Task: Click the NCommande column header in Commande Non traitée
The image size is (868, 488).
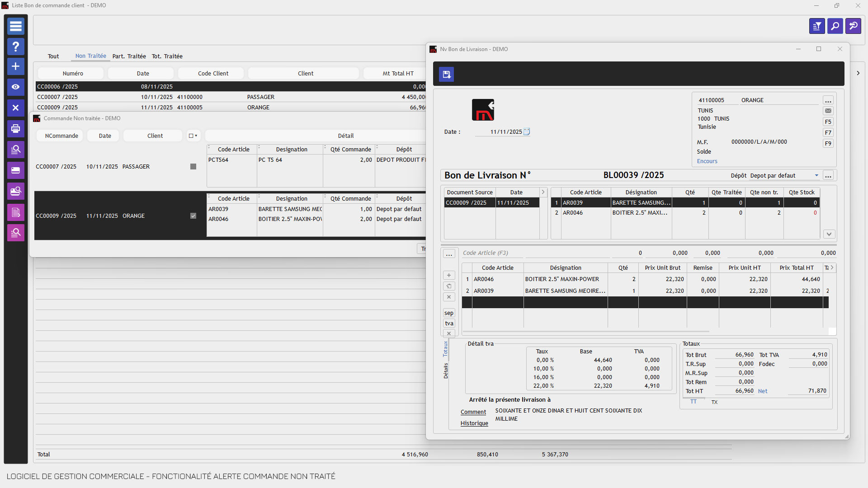Action: pos(60,136)
